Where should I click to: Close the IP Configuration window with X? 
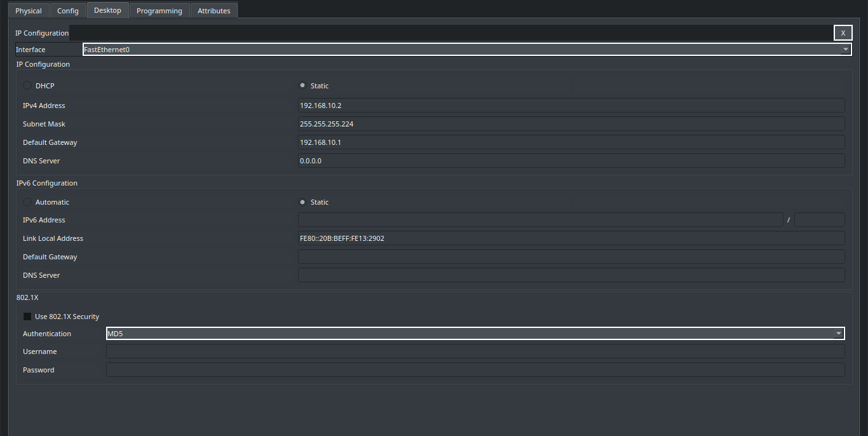click(x=843, y=33)
